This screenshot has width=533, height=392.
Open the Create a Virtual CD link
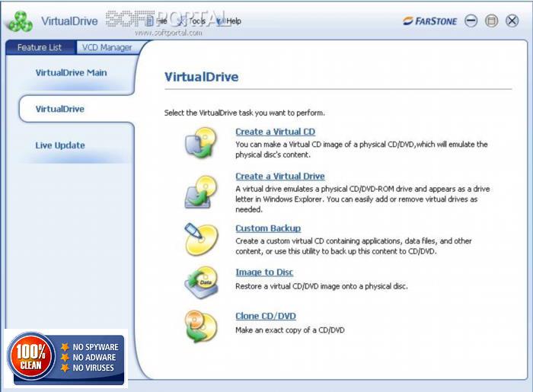click(x=276, y=132)
